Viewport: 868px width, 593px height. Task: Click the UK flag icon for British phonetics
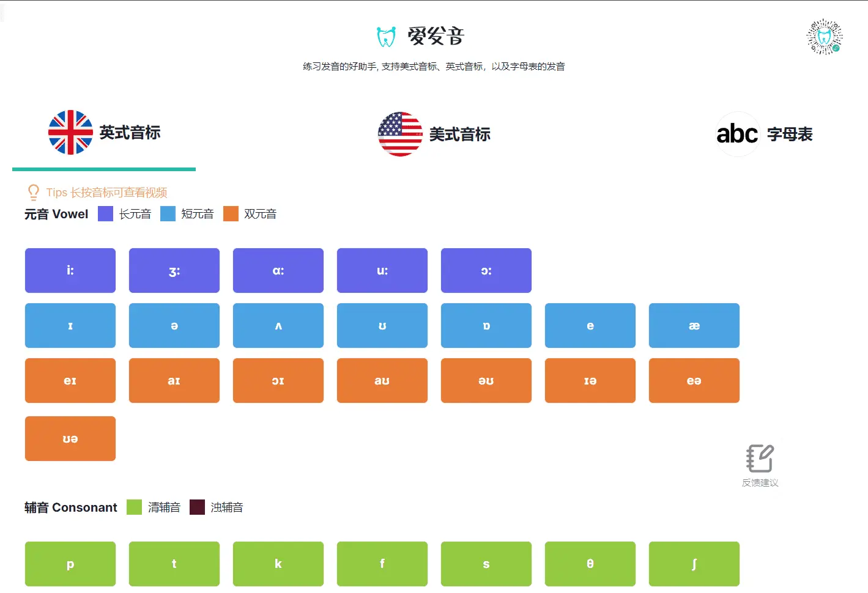click(x=71, y=133)
